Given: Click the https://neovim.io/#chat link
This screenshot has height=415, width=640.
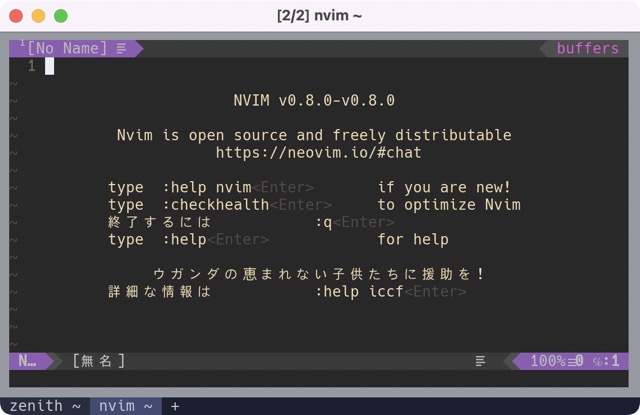Looking at the screenshot, I should point(318,153).
